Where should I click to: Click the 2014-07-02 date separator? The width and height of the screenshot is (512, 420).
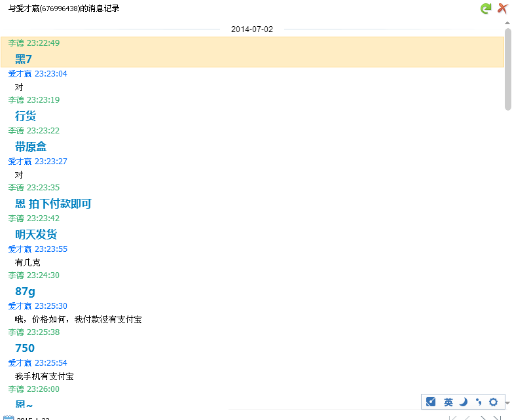[x=251, y=29]
